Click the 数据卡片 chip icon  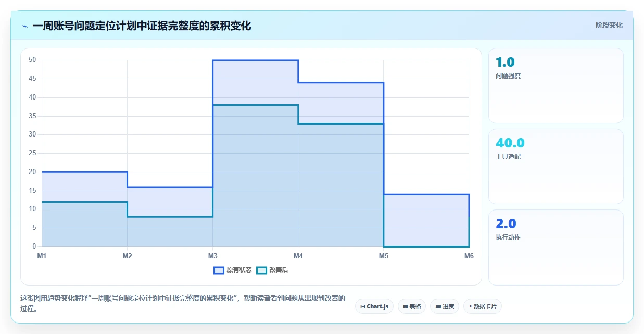tap(470, 306)
